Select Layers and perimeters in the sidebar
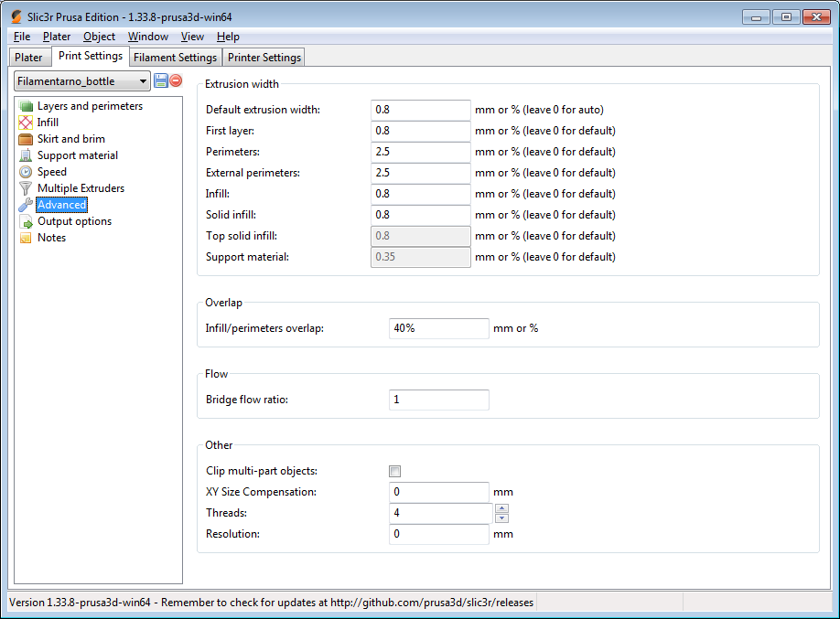Screen dimensions: 840x619 [x=90, y=106]
